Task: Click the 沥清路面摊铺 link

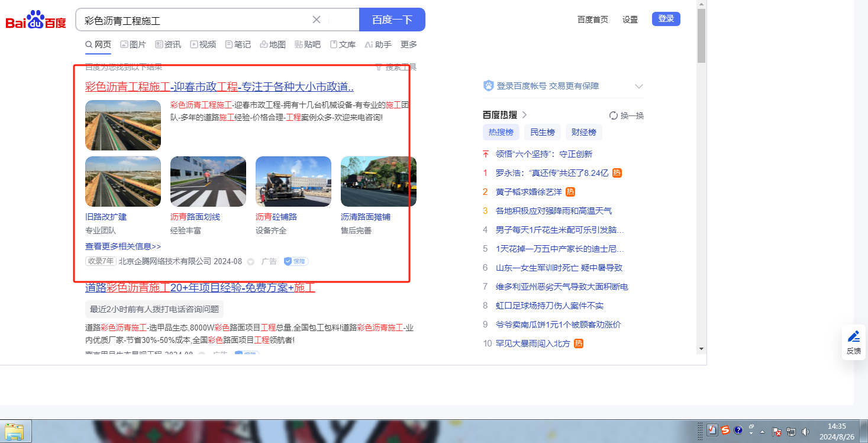Action: [366, 217]
